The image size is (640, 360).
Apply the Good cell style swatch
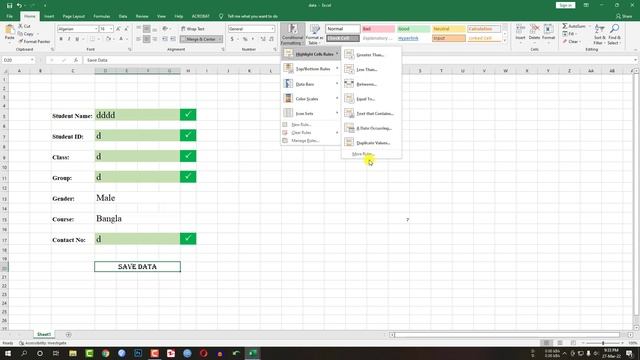pyautogui.click(x=413, y=29)
